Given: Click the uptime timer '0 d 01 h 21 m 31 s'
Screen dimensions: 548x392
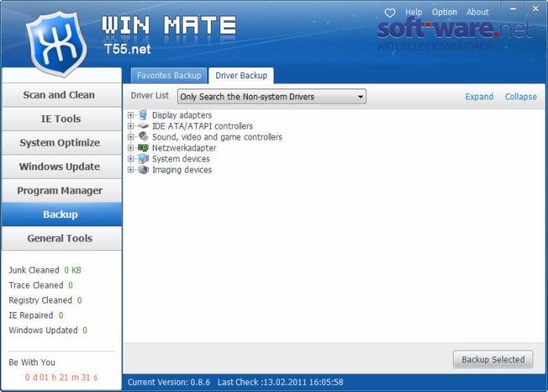Looking at the screenshot, I should [x=61, y=377].
